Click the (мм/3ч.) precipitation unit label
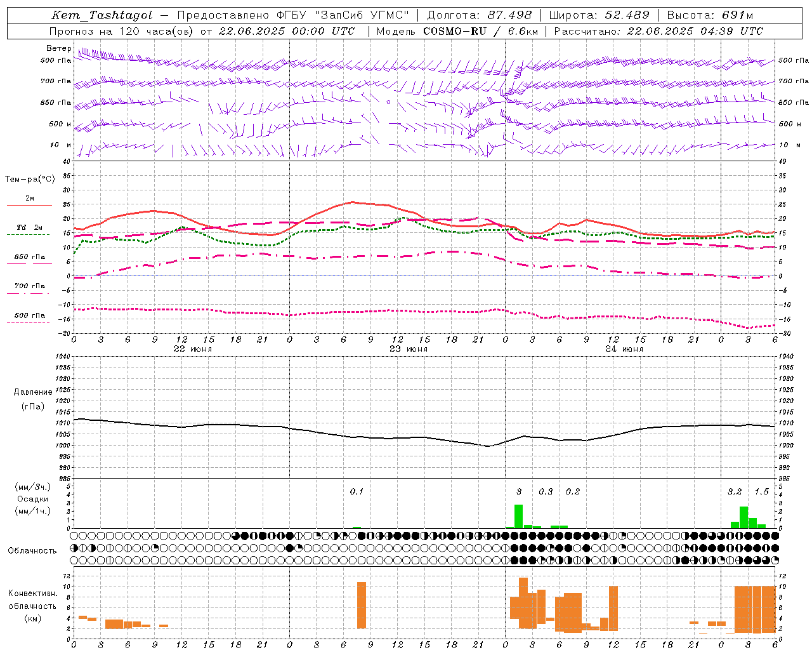The height and width of the screenshot is (650, 812). coord(33,487)
